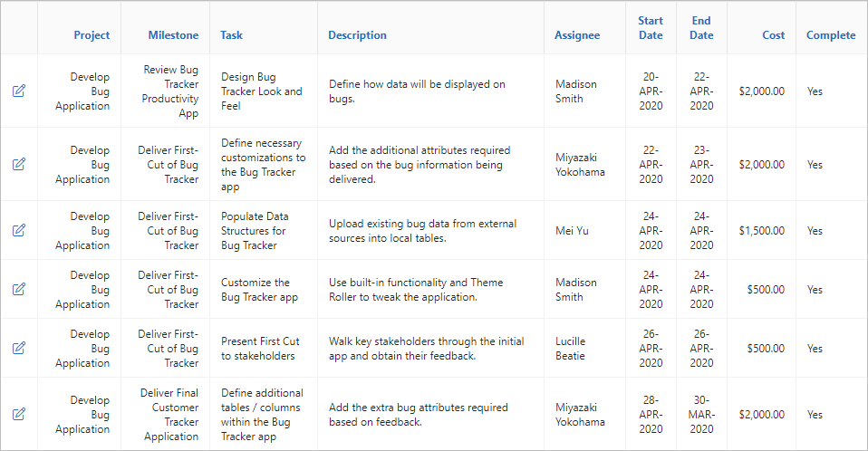Click Madison Smith in Design Bug Tracker row
Screen dimensions: 868x451
click(575, 91)
